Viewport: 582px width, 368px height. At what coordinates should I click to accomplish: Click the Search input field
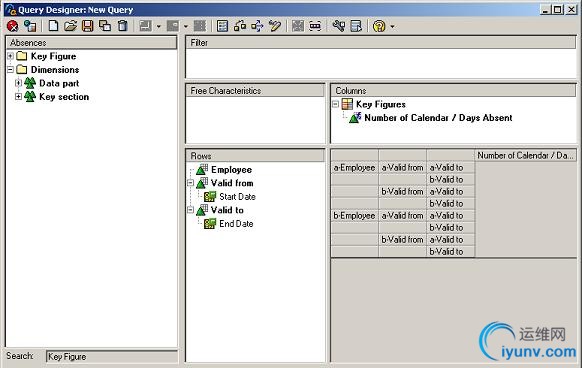pyautogui.click(x=111, y=356)
